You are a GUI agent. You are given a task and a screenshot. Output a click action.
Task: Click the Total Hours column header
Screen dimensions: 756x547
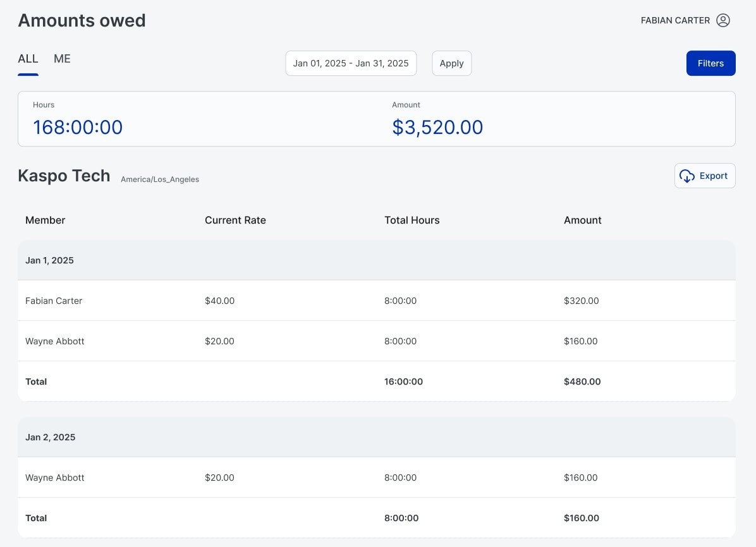[x=412, y=220]
